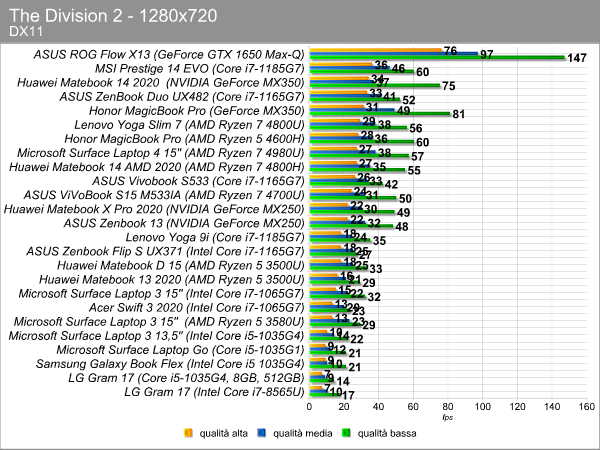Click the 52 value for ASUS ZenBook Duo
The height and width of the screenshot is (450, 600).
point(409,100)
